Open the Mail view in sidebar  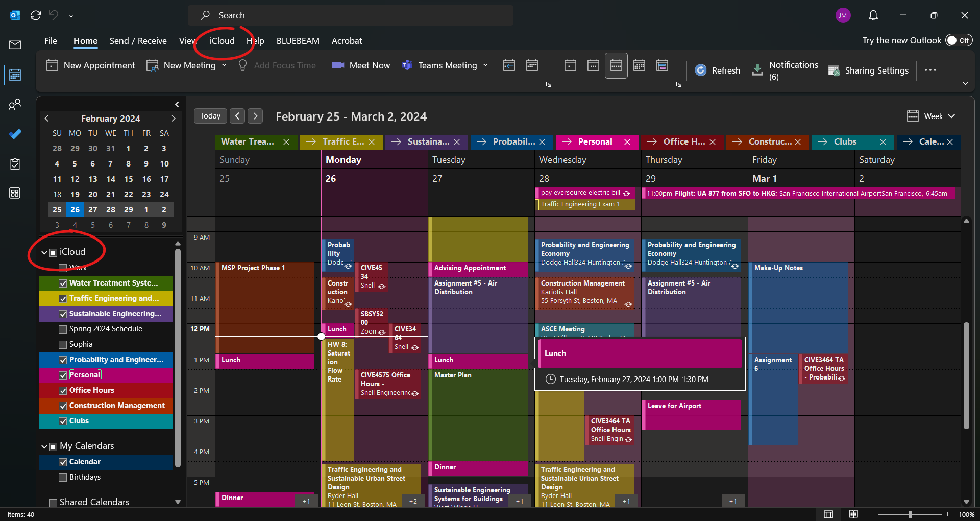[15, 45]
